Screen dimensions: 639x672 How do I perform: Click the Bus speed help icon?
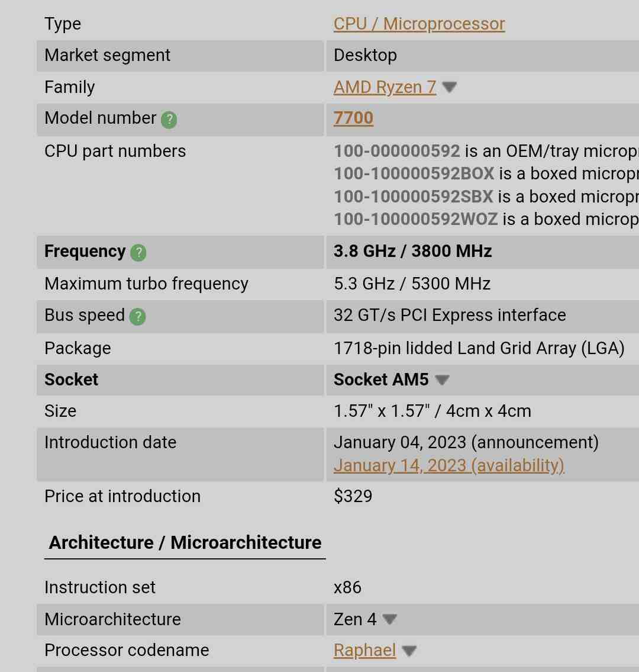coord(137,317)
